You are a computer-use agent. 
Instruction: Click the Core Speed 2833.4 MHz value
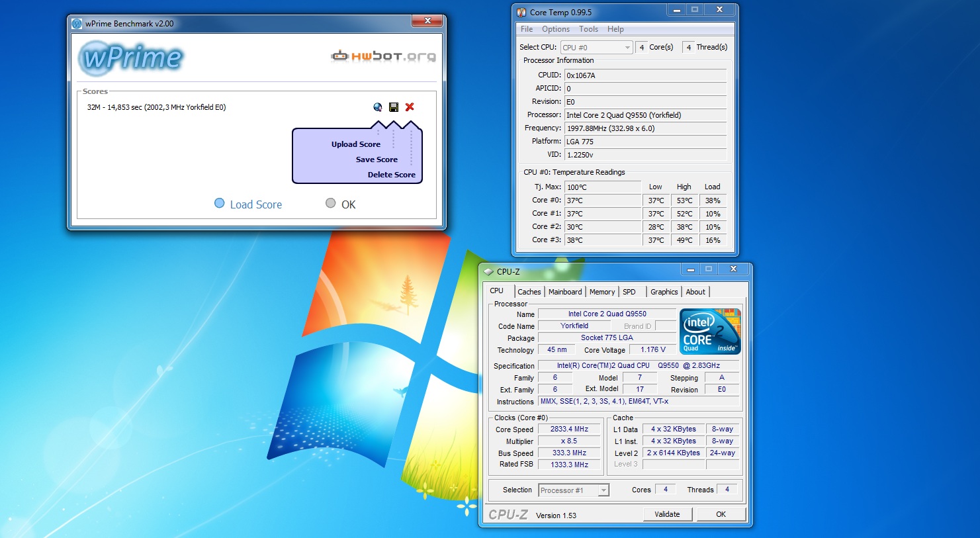[569, 429]
